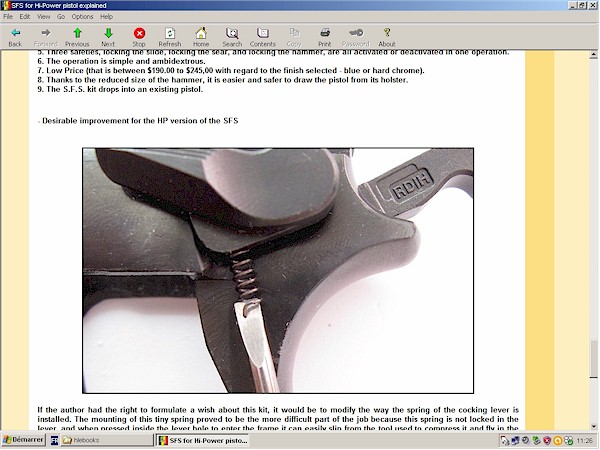The width and height of the screenshot is (600, 450).
Task: Click the Copy toolbar icon
Action: click(294, 37)
